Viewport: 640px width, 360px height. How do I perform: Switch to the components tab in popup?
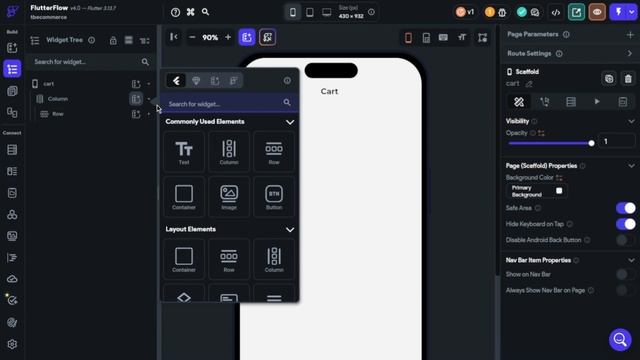[215, 81]
